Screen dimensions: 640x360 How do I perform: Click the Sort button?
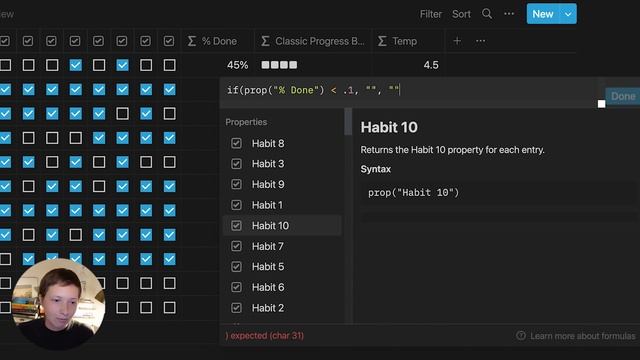tap(461, 14)
